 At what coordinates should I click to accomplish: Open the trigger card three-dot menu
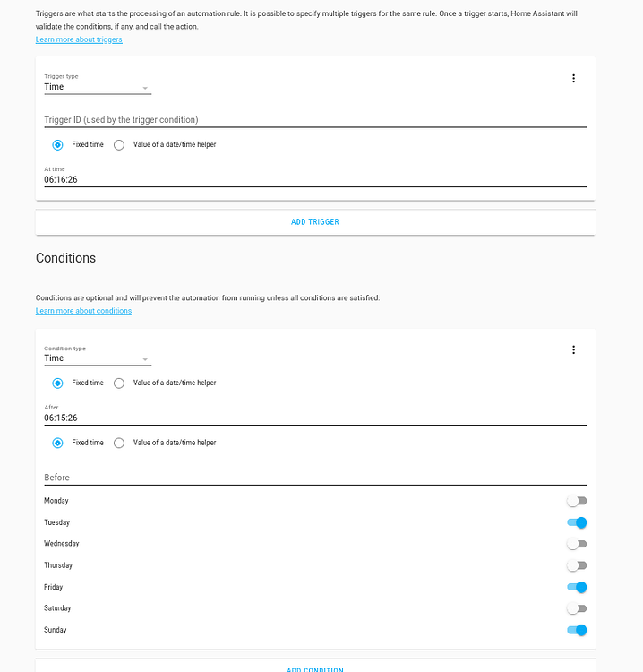pos(573,79)
